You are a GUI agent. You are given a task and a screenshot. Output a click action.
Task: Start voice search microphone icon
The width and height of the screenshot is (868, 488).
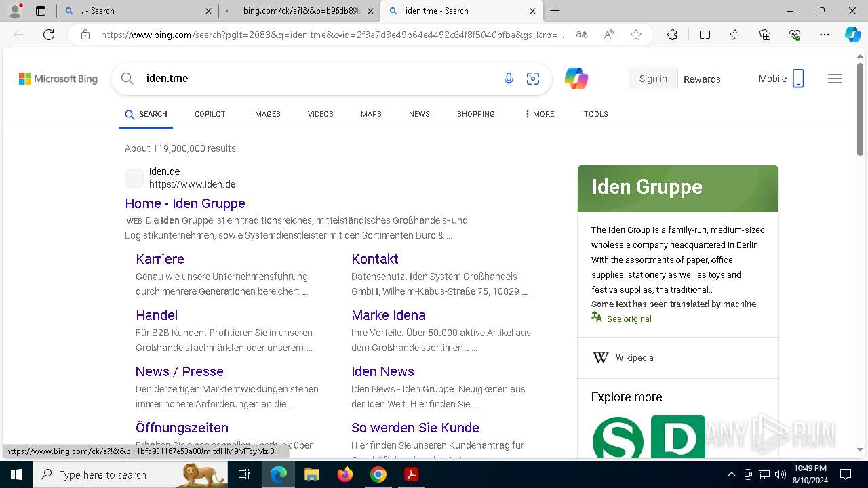pos(509,79)
